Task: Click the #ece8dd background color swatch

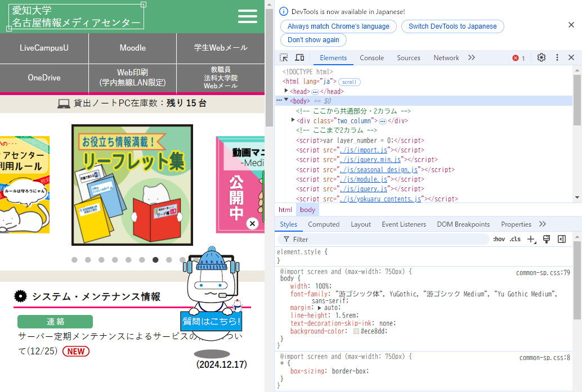Action: [356, 332]
